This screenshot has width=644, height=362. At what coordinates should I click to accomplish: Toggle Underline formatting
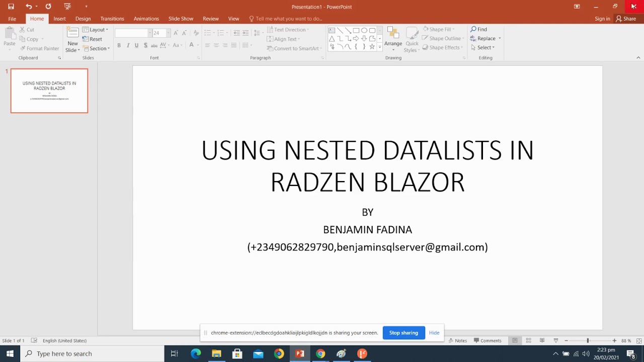(x=136, y=45)
